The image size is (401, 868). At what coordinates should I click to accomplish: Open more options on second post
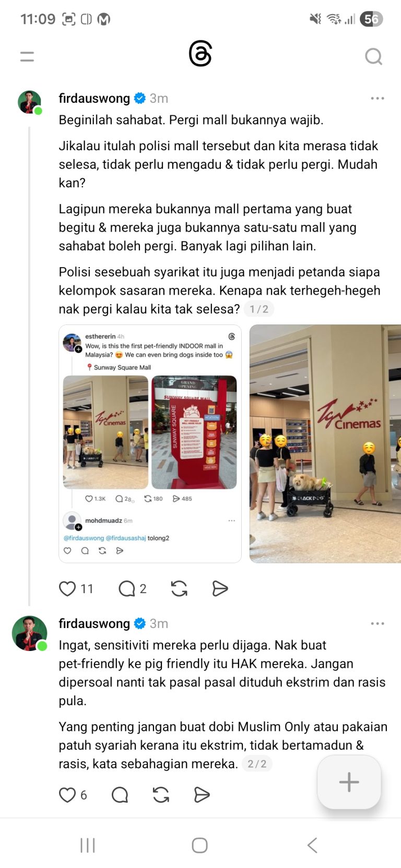[x=378, y=623]
